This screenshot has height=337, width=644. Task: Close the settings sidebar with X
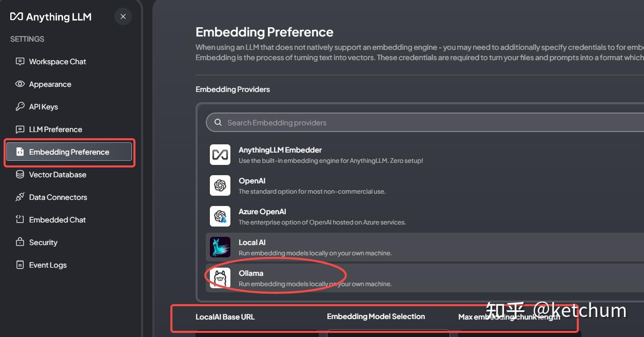point(123,16)
